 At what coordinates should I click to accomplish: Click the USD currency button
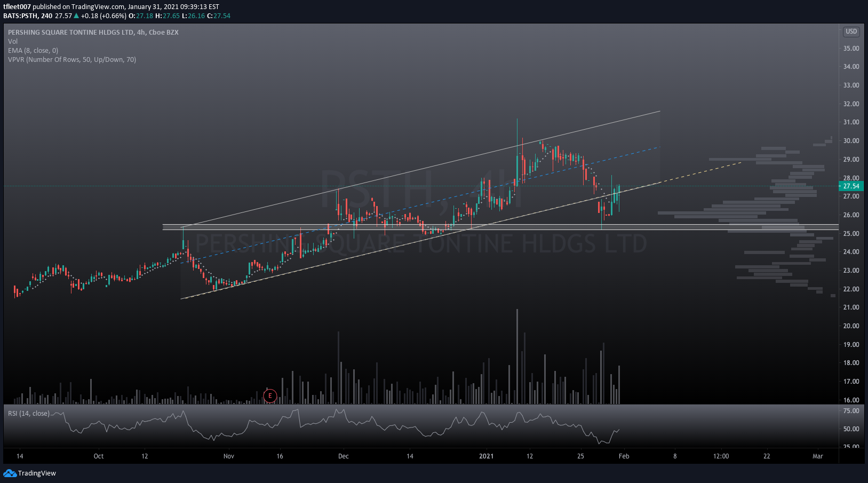851,31
